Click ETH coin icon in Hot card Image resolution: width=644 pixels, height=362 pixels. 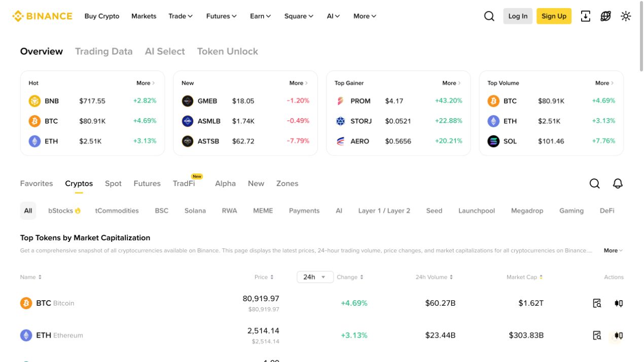(x=34, y=141)
